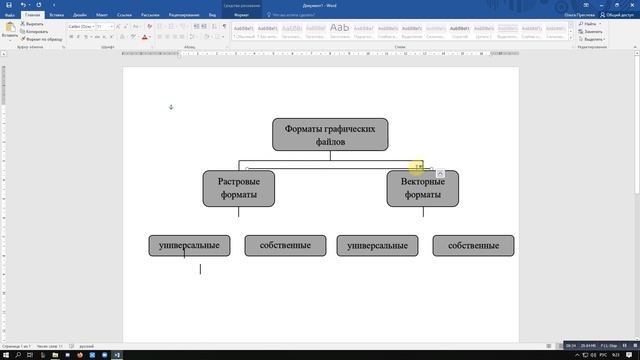Viewport: 640px width, 360px height.
Task: Click the decrease indent icon
Action: [196, 27]
